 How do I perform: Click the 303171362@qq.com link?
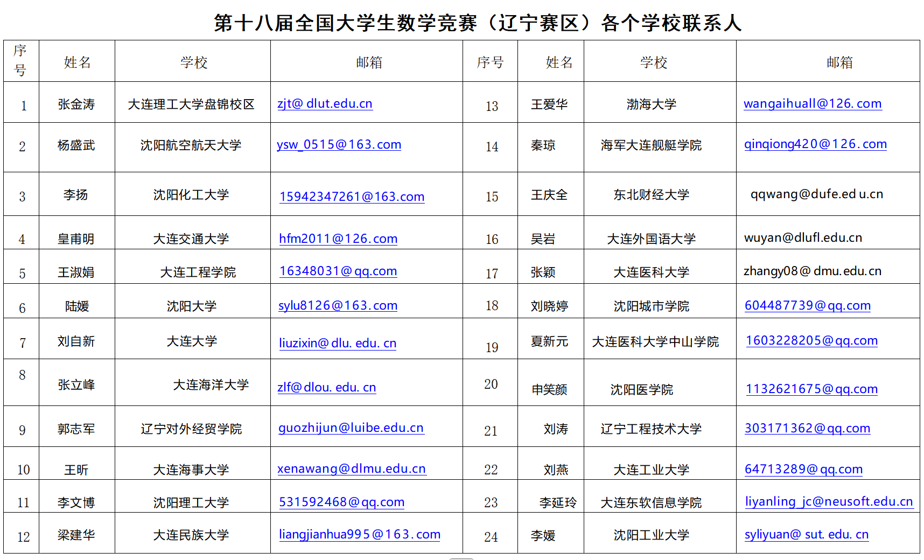[807, 428]
